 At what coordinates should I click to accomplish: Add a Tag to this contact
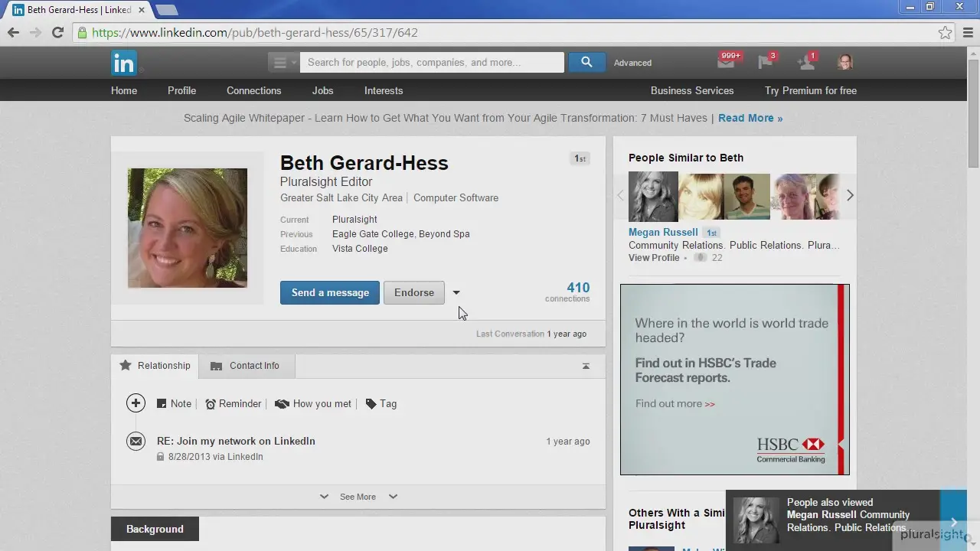(381, 403)
